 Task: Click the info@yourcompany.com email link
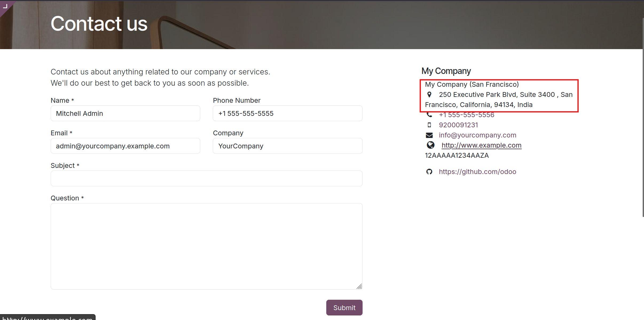477,135
